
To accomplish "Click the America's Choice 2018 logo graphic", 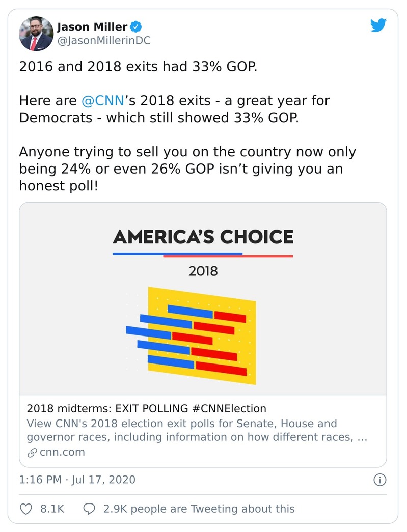I will (203, 243).
